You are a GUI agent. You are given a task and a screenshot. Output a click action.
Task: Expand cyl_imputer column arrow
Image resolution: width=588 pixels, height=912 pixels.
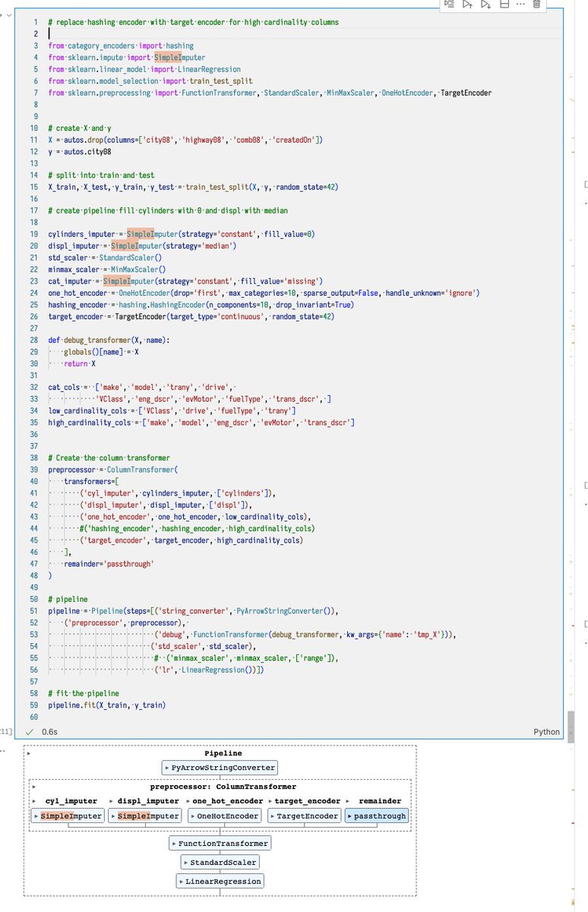35,801
